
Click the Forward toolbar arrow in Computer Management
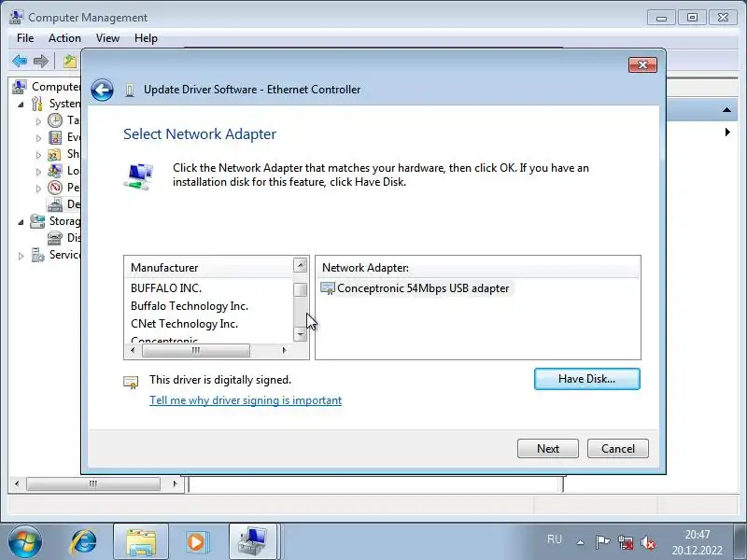tap(41, 61)
